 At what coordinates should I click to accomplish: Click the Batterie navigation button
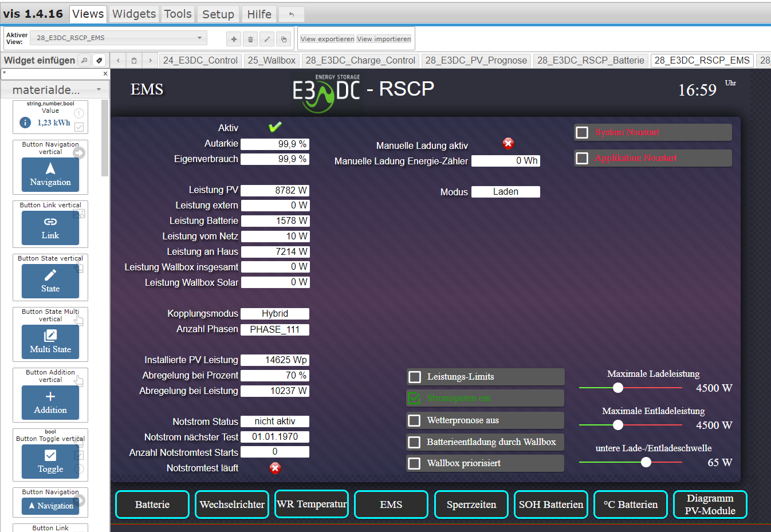click(152, 505)
